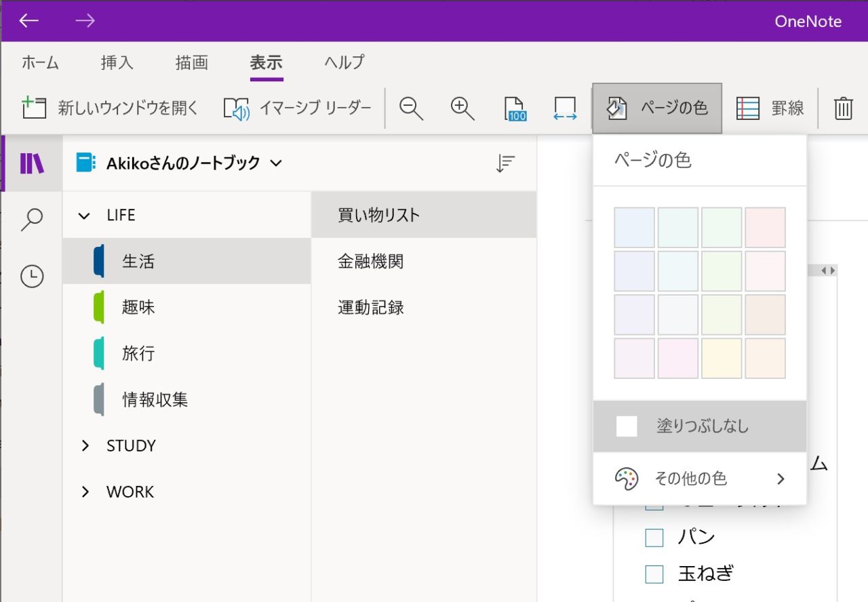The width and height of the screenshot is (868, 602).
Task: Check the パン checkbox
Action: point(654,538)
